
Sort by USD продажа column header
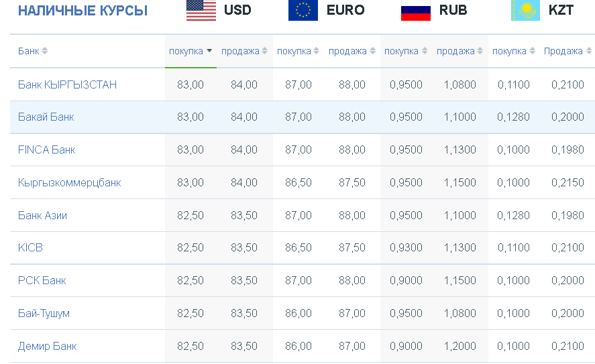244,51
